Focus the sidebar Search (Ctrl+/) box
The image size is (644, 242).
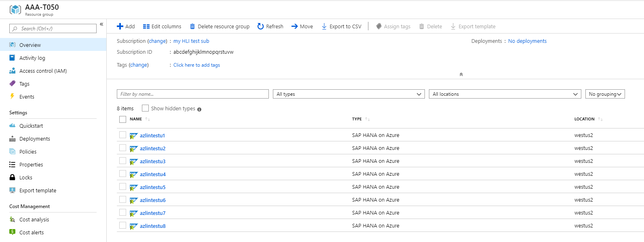[53, 29]
